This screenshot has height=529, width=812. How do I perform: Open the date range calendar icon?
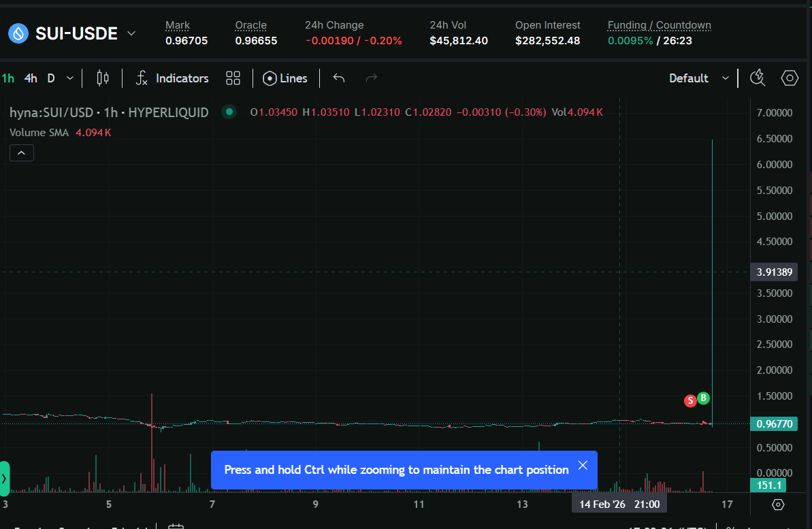[176, 526]
